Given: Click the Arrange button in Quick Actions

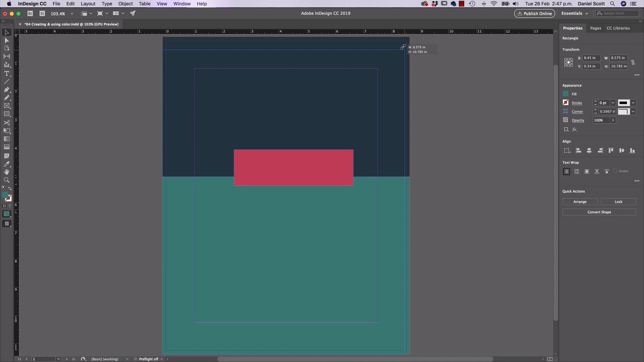Looking at the screenshot, I should 580,201.
